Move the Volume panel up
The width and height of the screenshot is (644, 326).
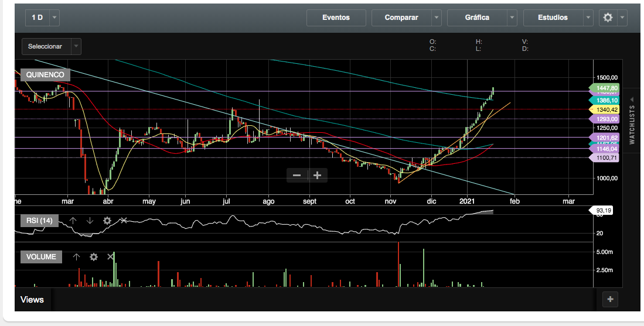[x=76, y=257]
